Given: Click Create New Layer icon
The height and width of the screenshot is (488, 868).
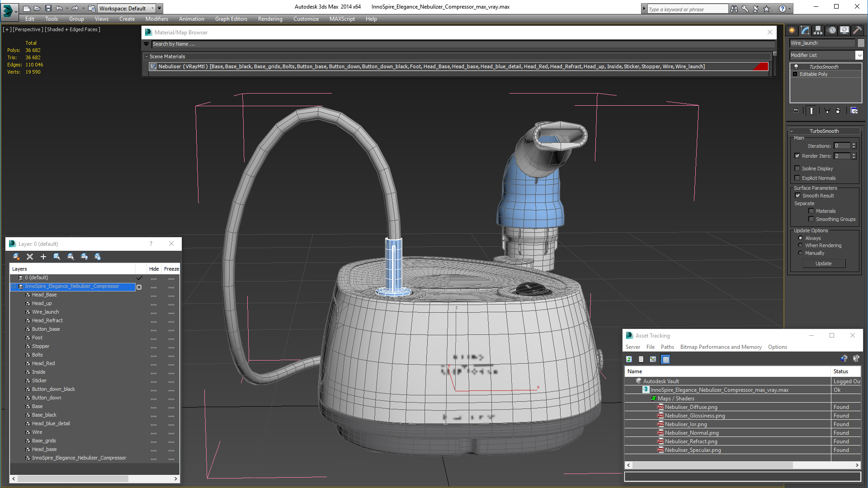Looking at the screenshot, I should click(x=16, y=257).
